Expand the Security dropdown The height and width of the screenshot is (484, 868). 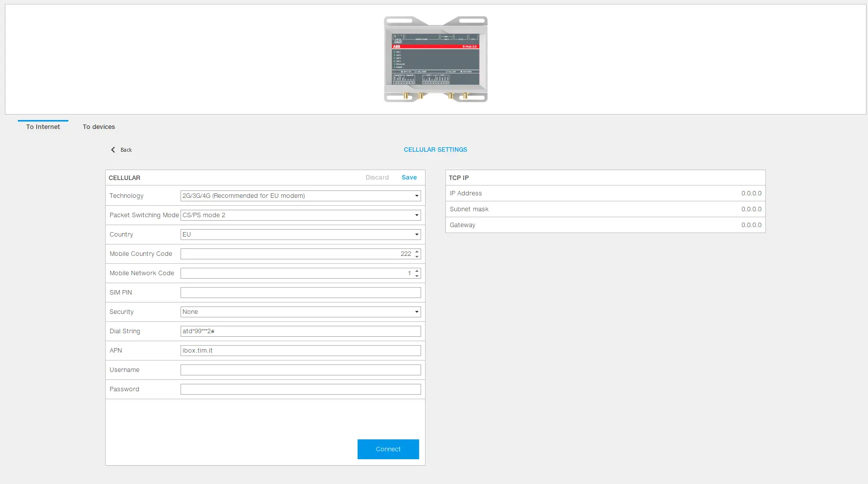pos(301,312)
